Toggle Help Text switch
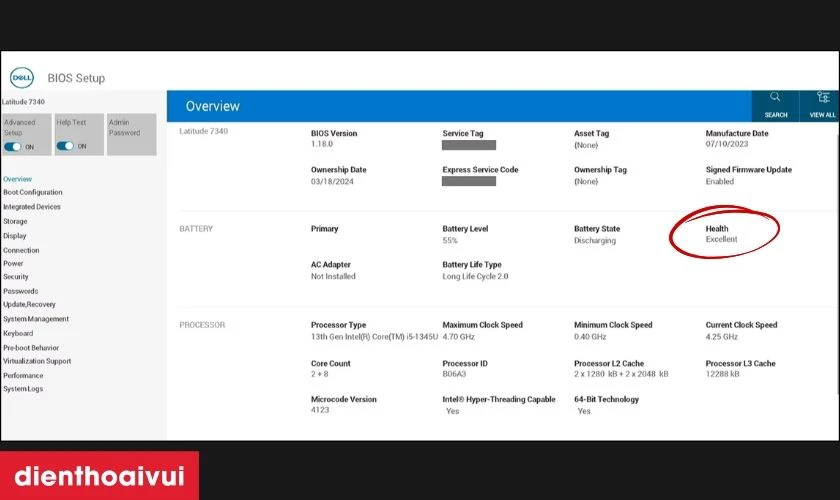This screenshot has height=500, width=840. point(65,146)
